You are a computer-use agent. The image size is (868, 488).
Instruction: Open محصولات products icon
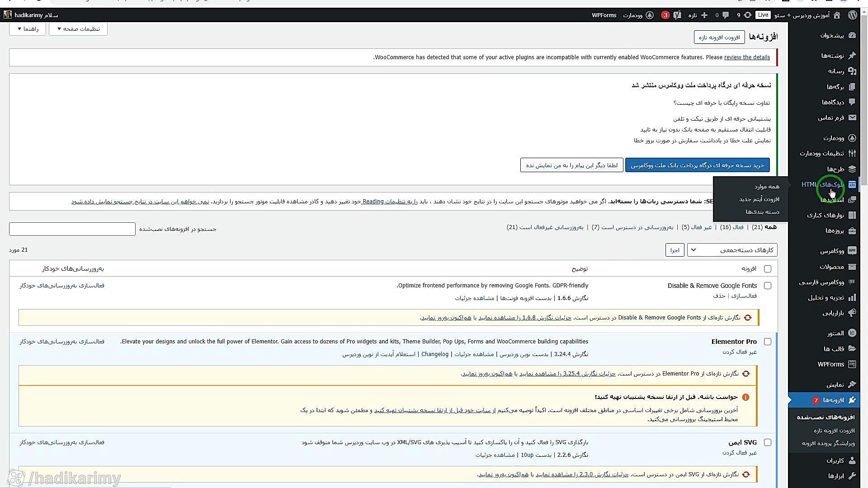click(x=852, y=267)
